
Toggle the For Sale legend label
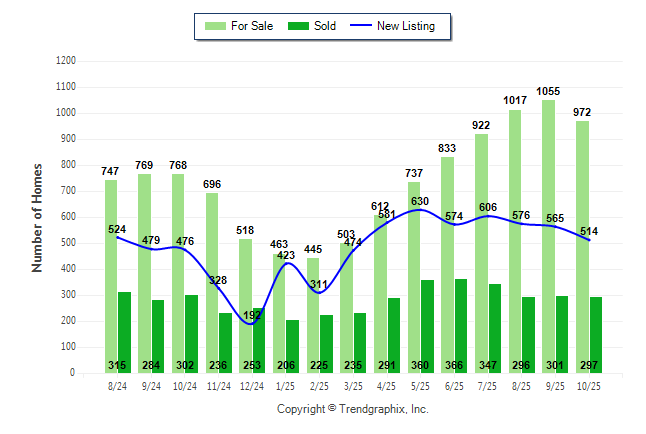pyautogui.click(x=251, y=26)
